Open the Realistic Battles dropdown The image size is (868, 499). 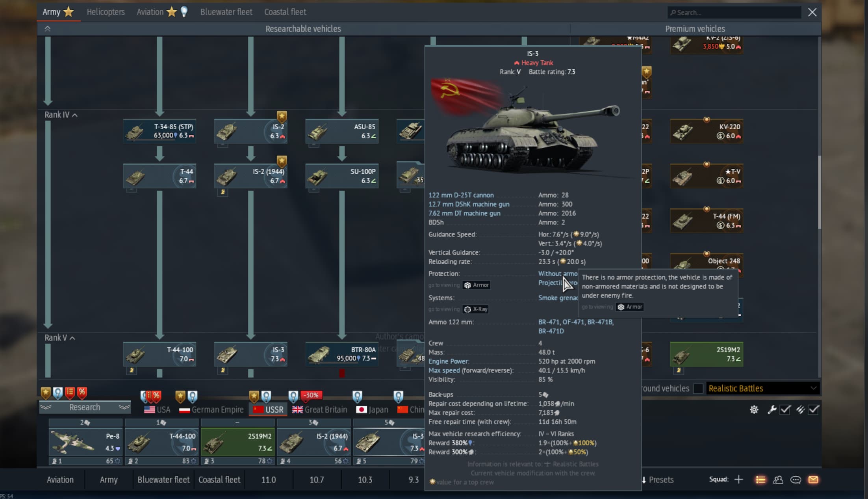point(762,388)
